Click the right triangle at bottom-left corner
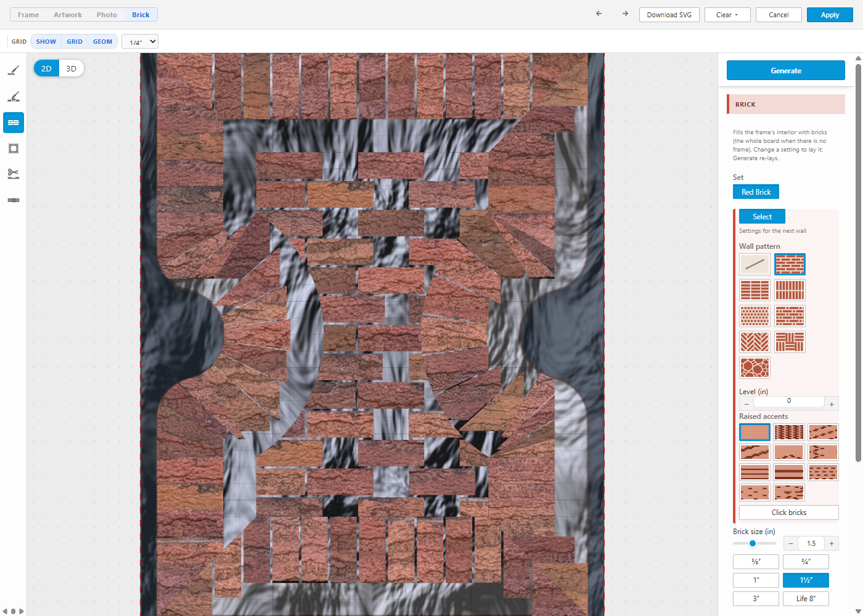This screenshot has height=616, width=863. point(22,612)
